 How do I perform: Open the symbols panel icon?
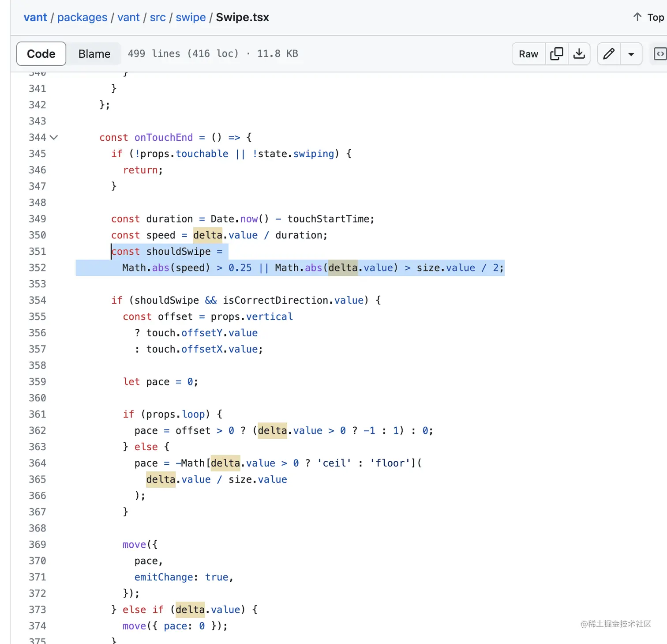[x=660, y=54]
